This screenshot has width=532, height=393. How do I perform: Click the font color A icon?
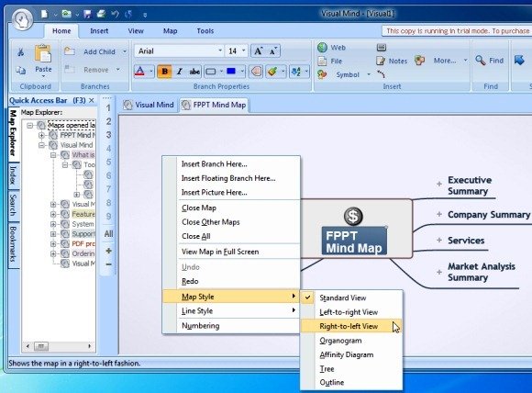tap(139, 72)
